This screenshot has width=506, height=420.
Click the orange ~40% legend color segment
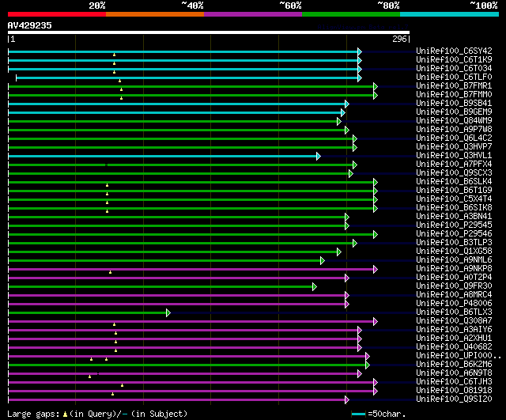click(x=155, y=14)
